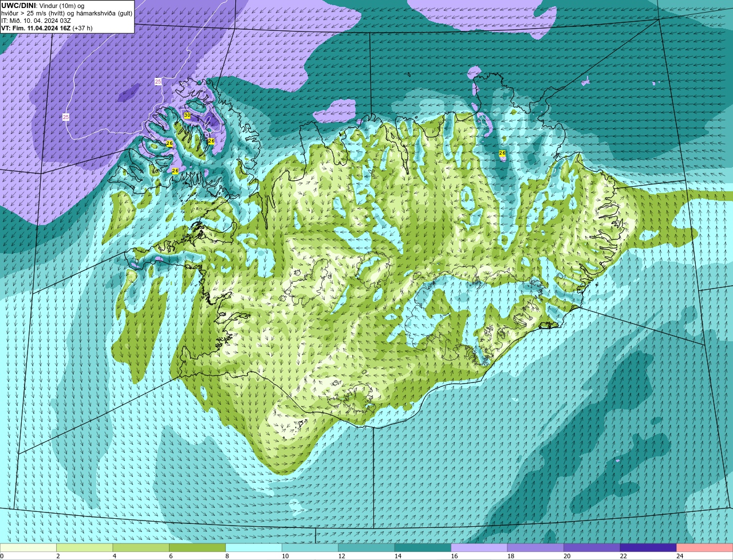
Task: Click the 10–12 m/s legend color swatch
Action: click(310, 548)
